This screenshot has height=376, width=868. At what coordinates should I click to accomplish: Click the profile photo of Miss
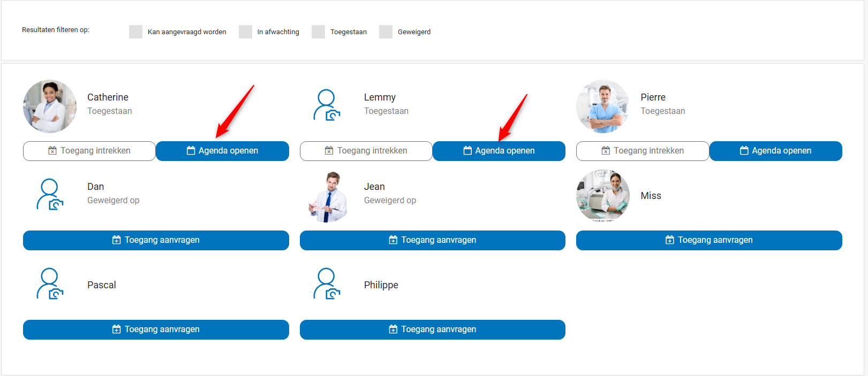coord(603,196)
